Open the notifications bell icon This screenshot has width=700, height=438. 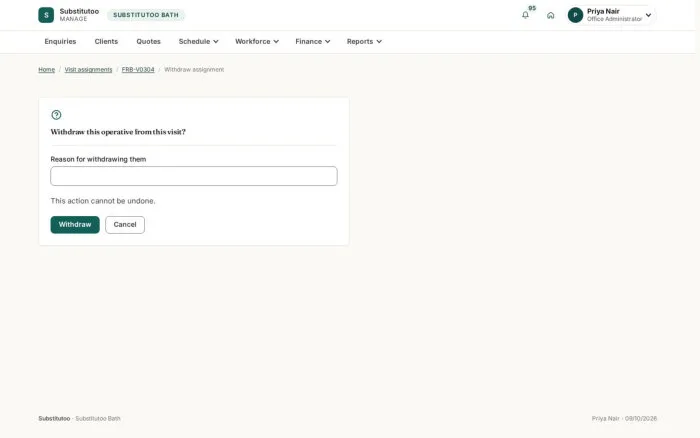(x=525, y=15)
